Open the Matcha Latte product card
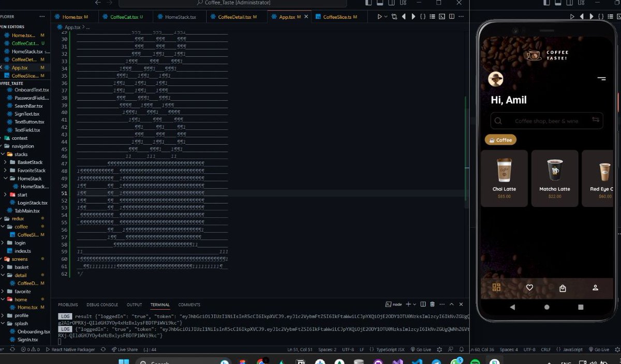This screenshot has height=364, width=621. (x=555, y=178)
